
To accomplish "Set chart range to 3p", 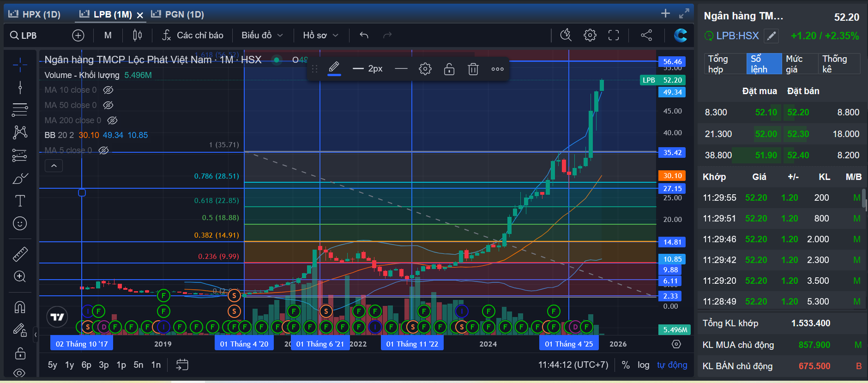I will pos(104,365).
